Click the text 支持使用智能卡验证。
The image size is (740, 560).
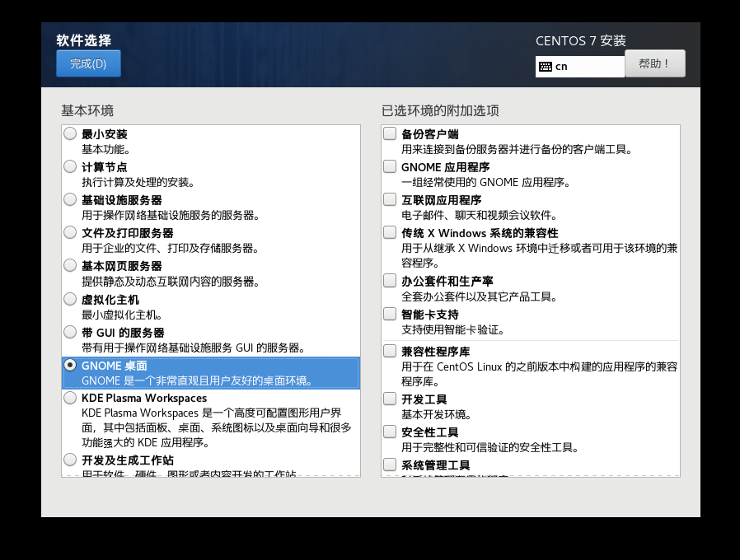(x=453, y=329)
